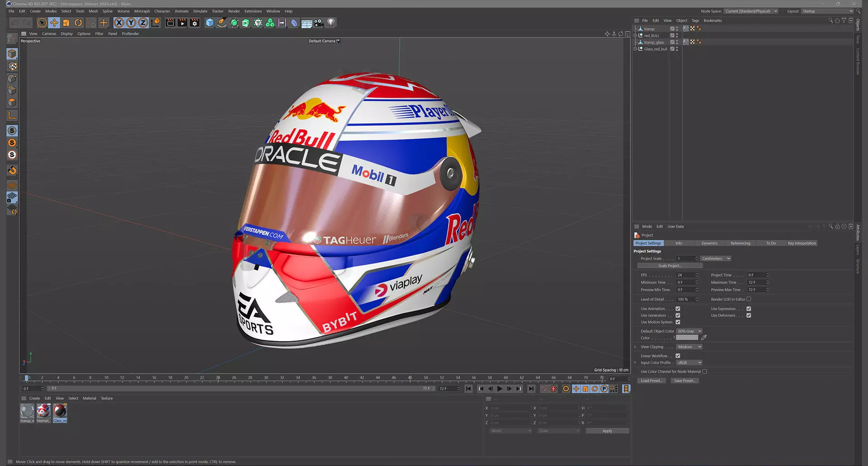Image resolution: width=868 pixels, height=466 pixels.
Task: Add a floor environment object
Action: [x=307, y=23]
